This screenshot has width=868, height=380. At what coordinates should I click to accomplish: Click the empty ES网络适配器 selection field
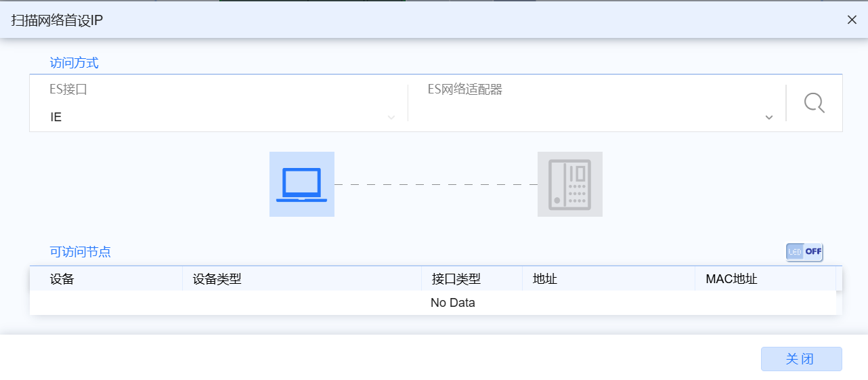(589, 117)
